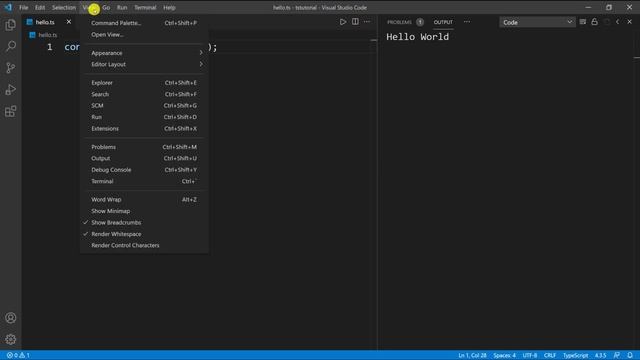Open the Edit menu

coord(40,7)
